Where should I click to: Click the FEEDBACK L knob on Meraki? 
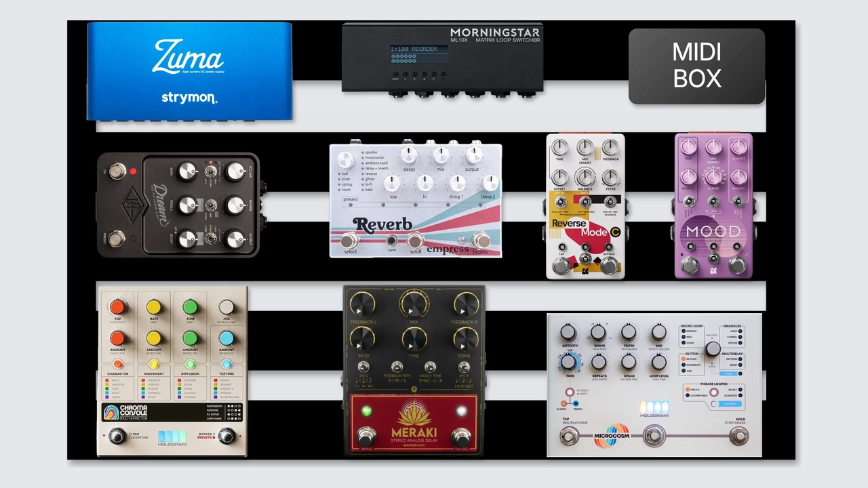363,304
